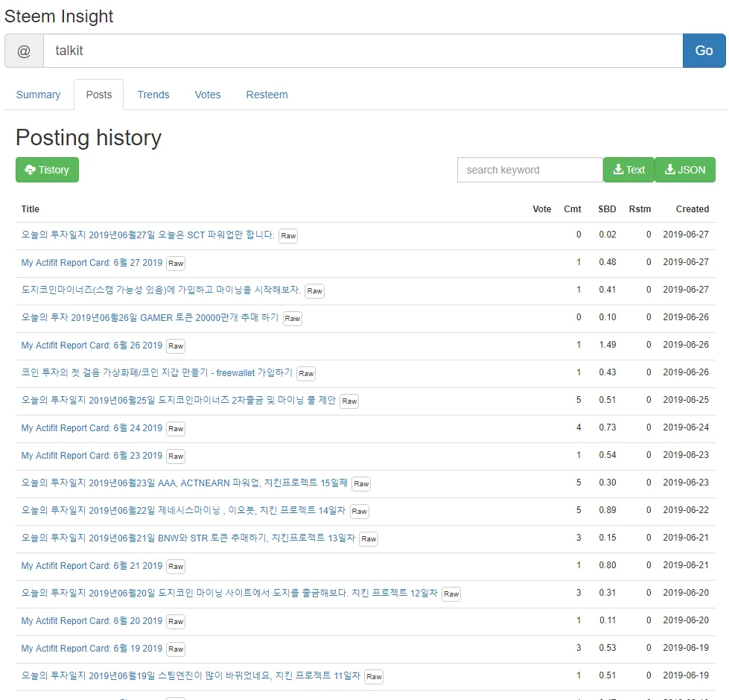Click Raw for the SCT 파워업 post
The height and width of the screenshot is (700, 729).
point(288,235)
